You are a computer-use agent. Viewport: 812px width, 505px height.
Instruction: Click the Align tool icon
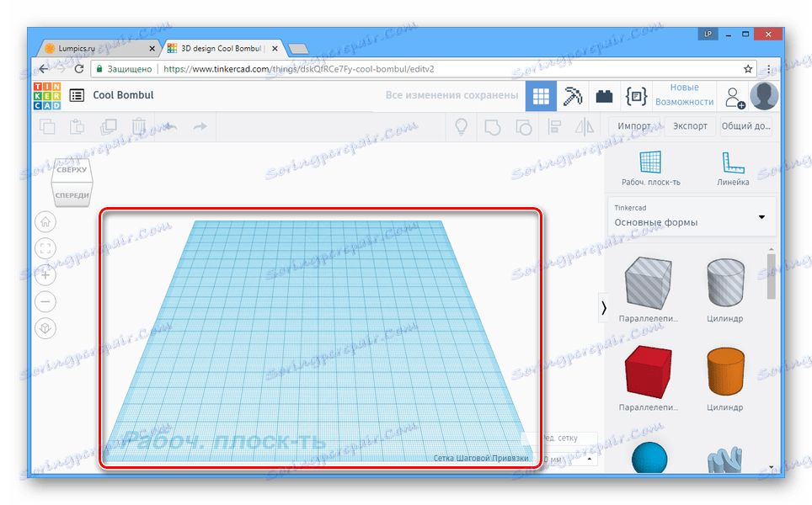554,127
